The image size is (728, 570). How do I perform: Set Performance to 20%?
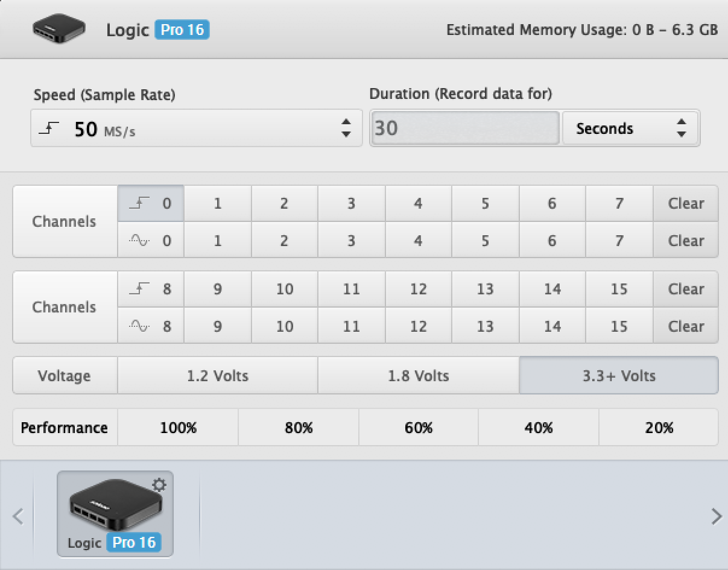point(659,428)
